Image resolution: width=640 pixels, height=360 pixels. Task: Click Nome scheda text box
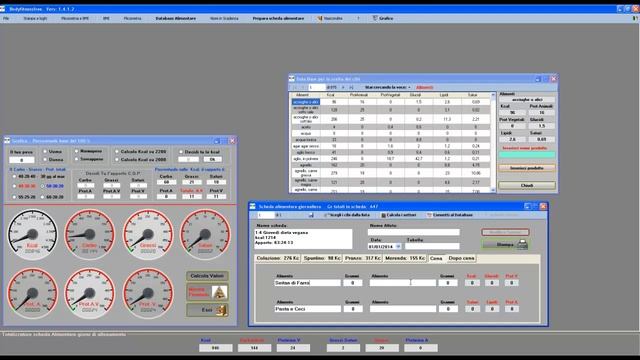coord(303,239)
